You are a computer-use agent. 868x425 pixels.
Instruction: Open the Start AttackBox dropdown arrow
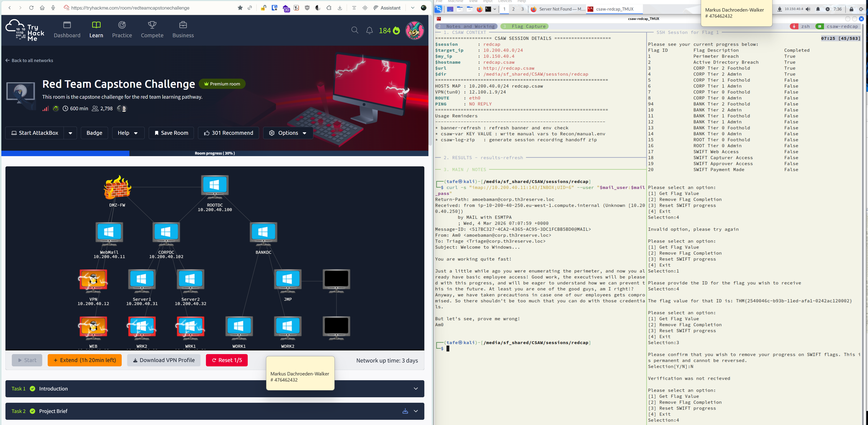point(70,133)
